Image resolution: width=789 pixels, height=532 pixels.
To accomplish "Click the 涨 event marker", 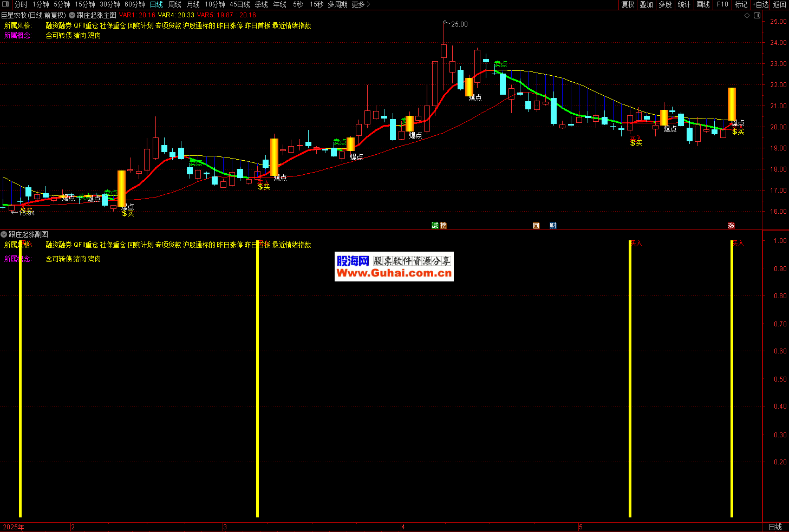I will pyautogui.click(x=731, y=226).
